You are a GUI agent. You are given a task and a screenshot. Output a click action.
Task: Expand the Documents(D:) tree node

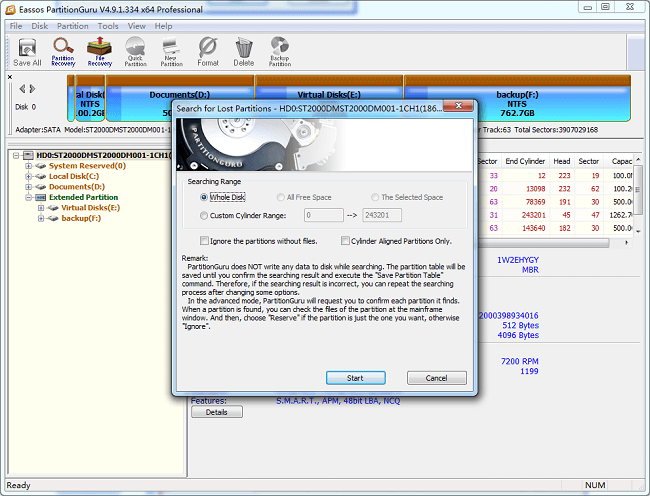pyautogui.click(x=29, y=187)
